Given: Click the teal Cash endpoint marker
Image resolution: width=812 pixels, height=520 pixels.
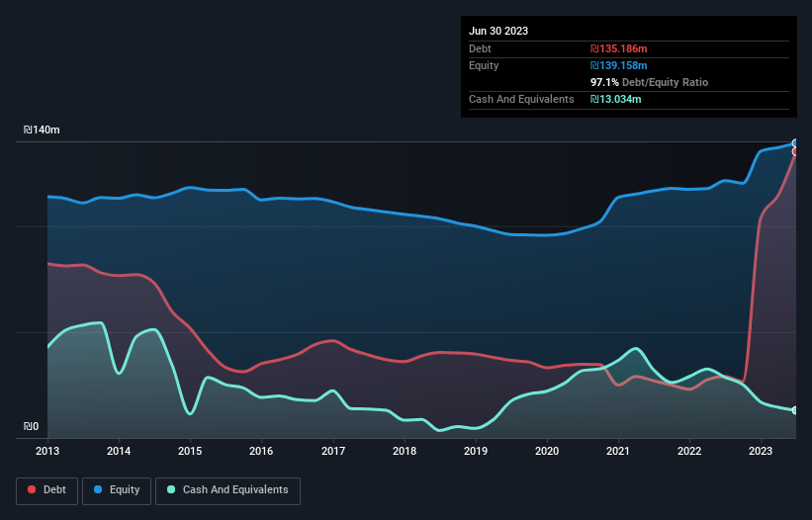Looking at the screenshot, I should click(795, 410).
